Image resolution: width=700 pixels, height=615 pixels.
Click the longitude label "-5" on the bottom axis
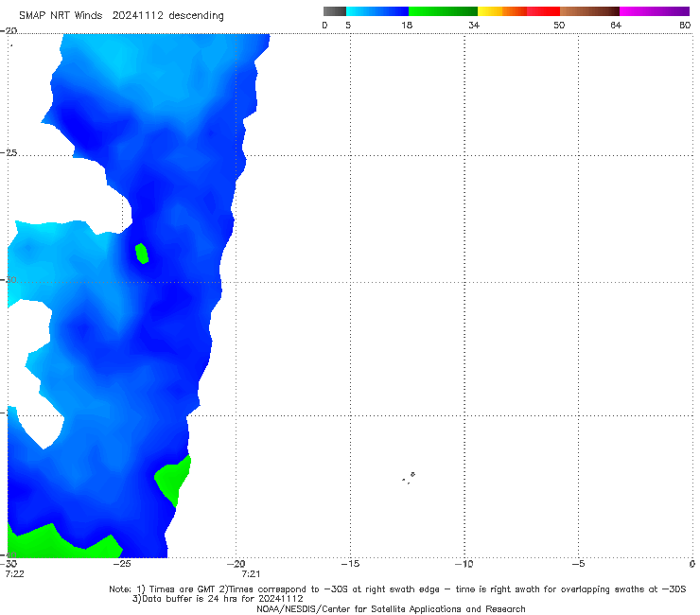tap(578, 564)
